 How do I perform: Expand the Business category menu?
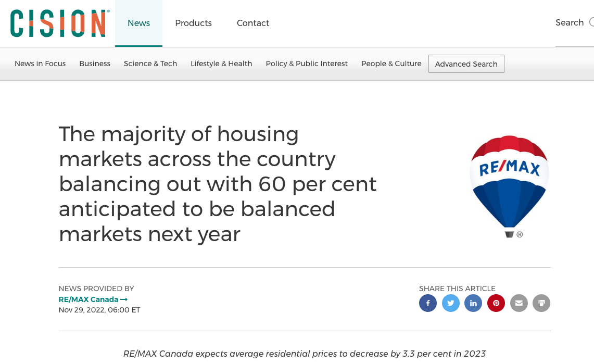pyautogui.click(x=95, y=64)
